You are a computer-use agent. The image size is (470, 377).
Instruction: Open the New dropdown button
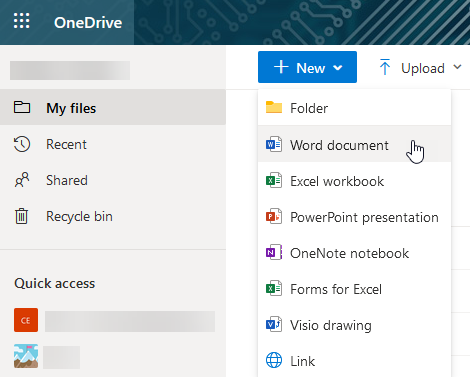pos(307,67)
